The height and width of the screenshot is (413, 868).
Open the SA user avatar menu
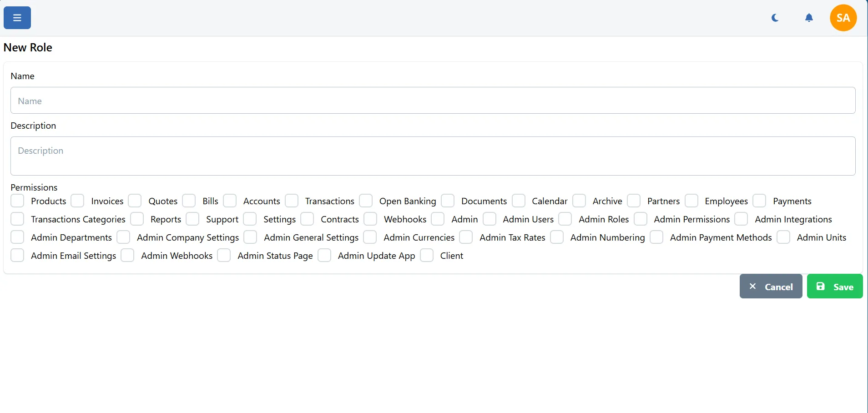tap(843, 18)
